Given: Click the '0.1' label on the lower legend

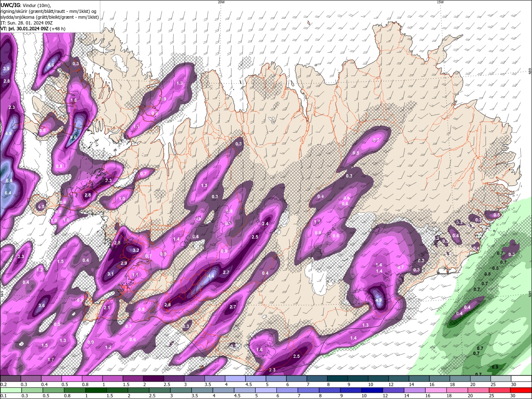Looking at the screenshot, I should [4, 396].
